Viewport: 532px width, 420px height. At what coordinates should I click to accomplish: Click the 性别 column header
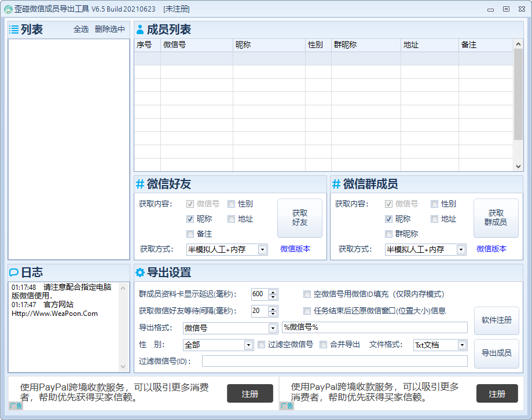[x=318, y=45]
